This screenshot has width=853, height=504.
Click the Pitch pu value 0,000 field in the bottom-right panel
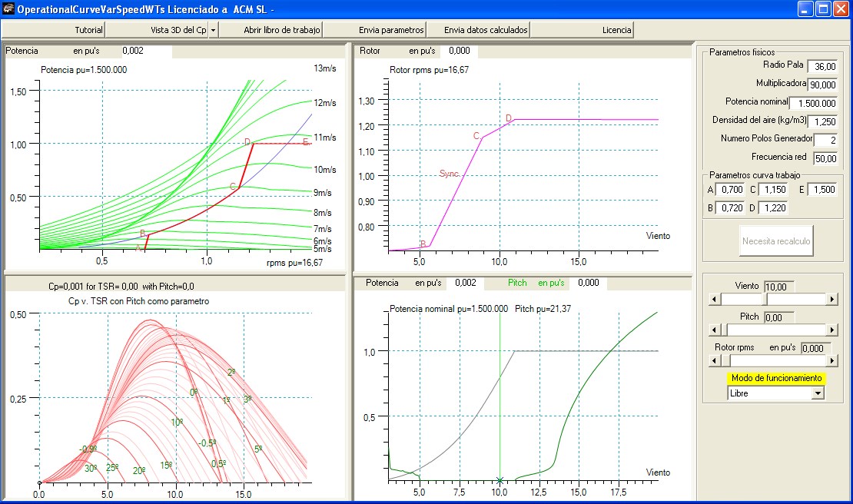(x=589, y=283)
